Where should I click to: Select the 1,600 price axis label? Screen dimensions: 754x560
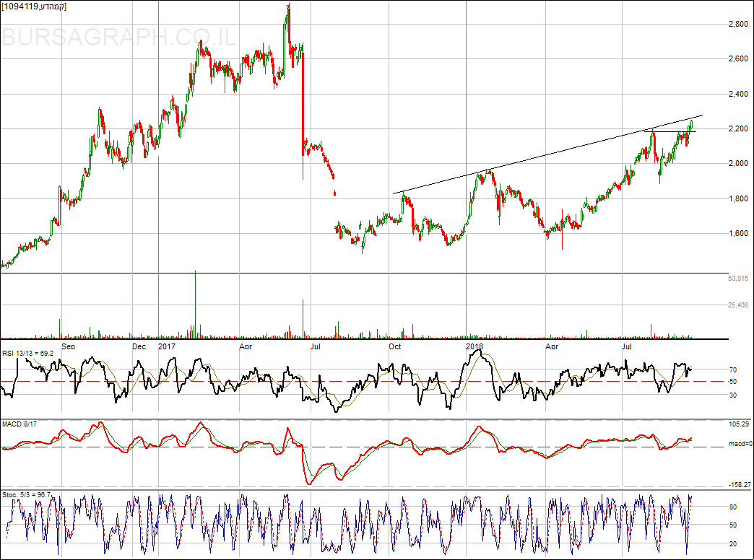click(737, 233)
